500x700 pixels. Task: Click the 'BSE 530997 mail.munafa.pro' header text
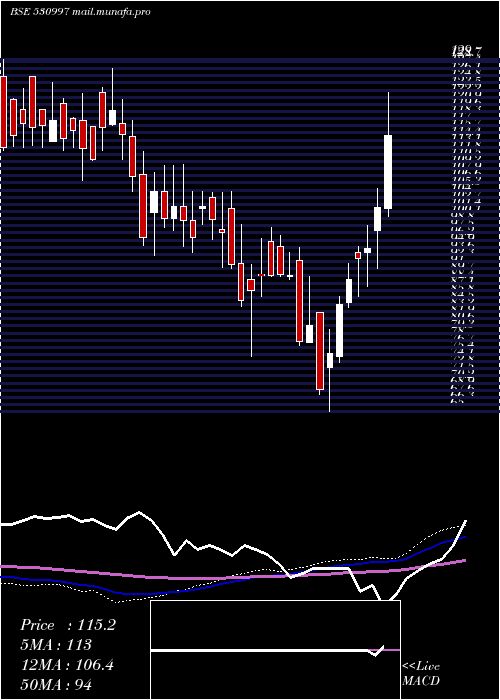pos(80,12)
